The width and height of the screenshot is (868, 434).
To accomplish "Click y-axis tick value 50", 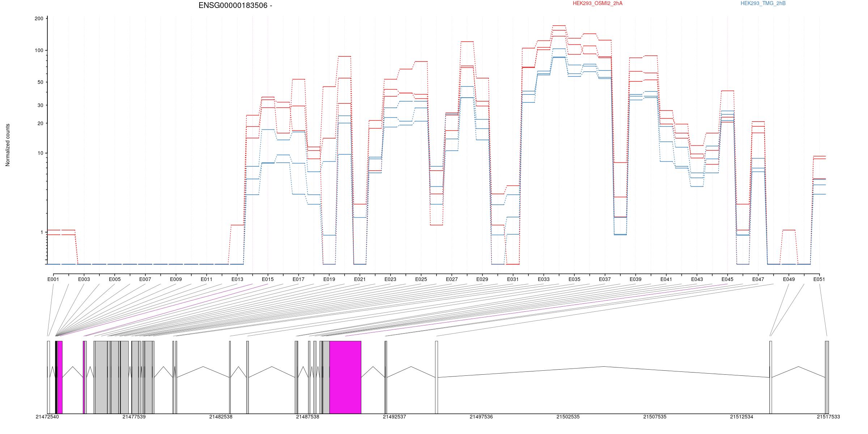I will [x=41, y=82].
